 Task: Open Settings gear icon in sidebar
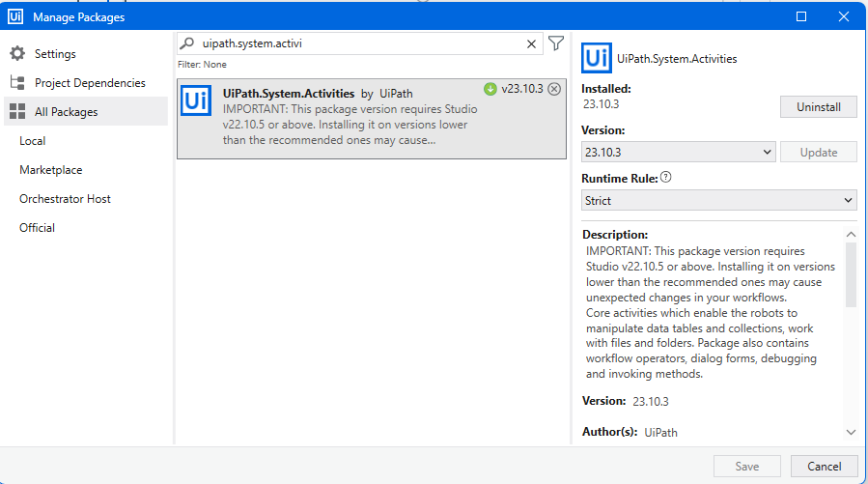17,54
